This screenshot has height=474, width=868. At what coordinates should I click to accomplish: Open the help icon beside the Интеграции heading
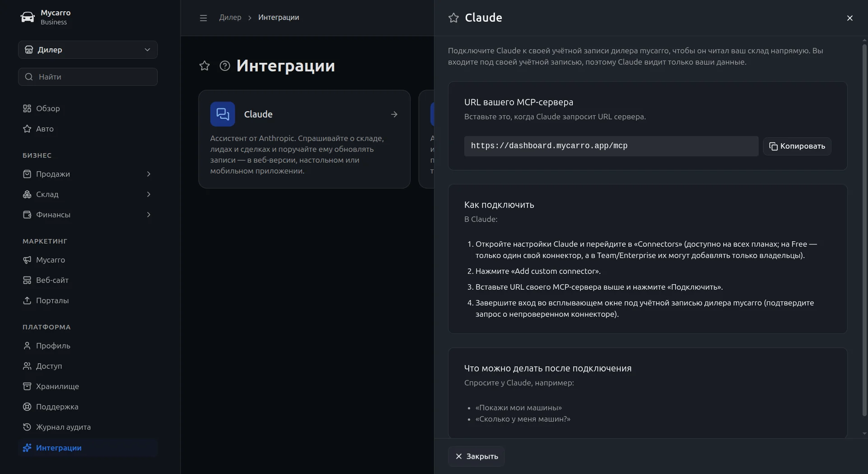(225, 66)
